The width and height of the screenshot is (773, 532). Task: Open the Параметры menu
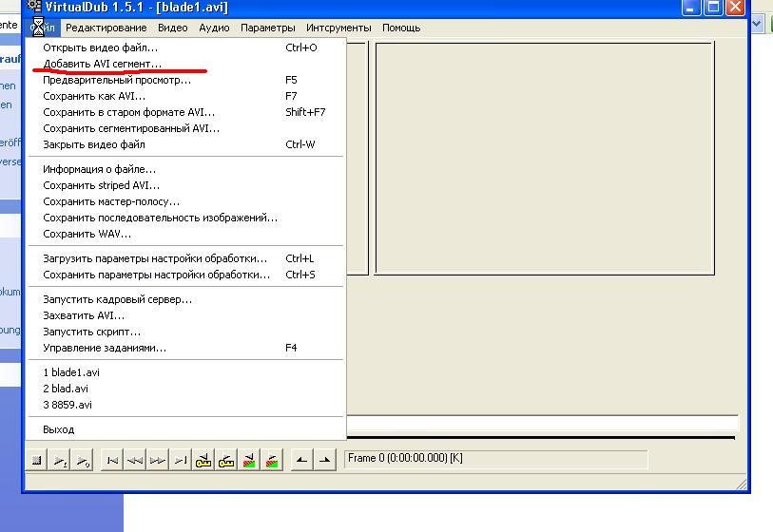(268, 28)
